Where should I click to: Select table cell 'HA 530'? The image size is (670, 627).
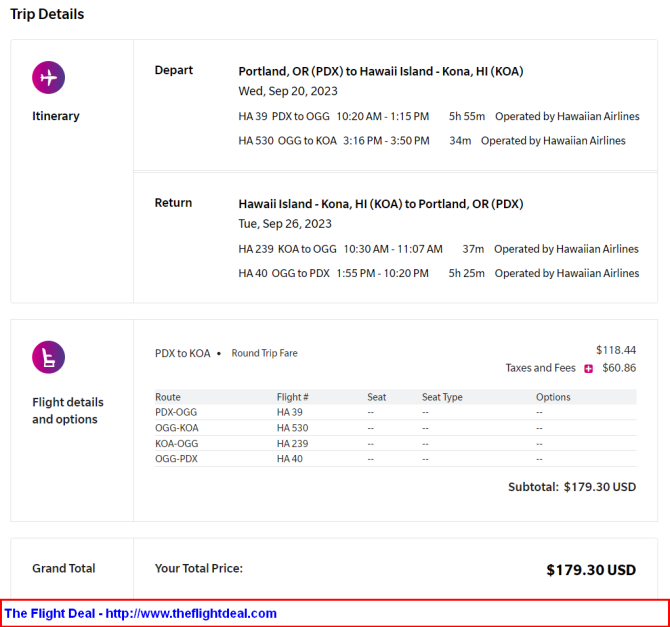(x=293, y=428)
